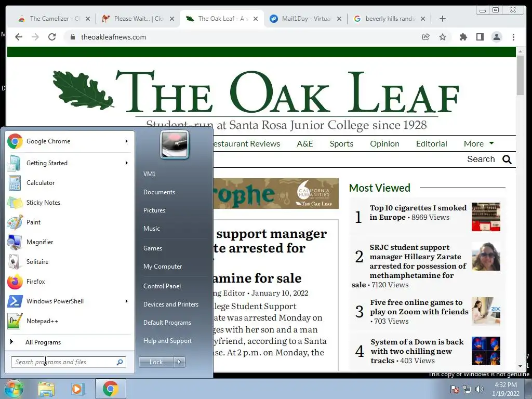This screenshot has height=399, width=532.
Task: Click the address bar URL
Action: (x=113, y=37)
